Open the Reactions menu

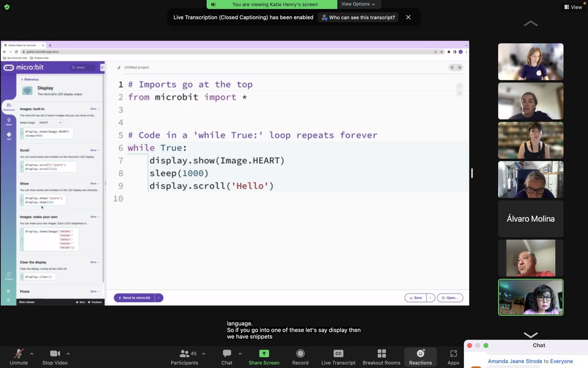coord(420,357)
